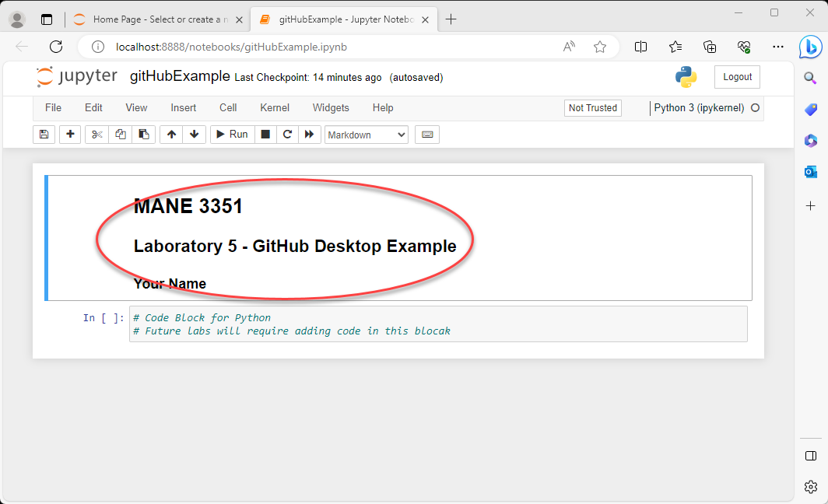The width and height of the screenshot is (828, 504).
Task: Insert a new cell below with the plus icon
Action: pyautogui.click(x=70, y=135)
